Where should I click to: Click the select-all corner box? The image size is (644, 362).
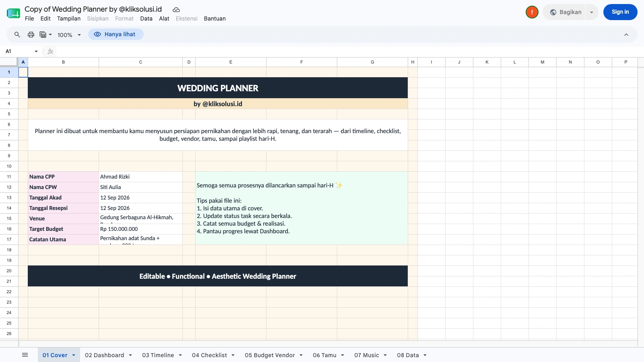coord(9,62)
